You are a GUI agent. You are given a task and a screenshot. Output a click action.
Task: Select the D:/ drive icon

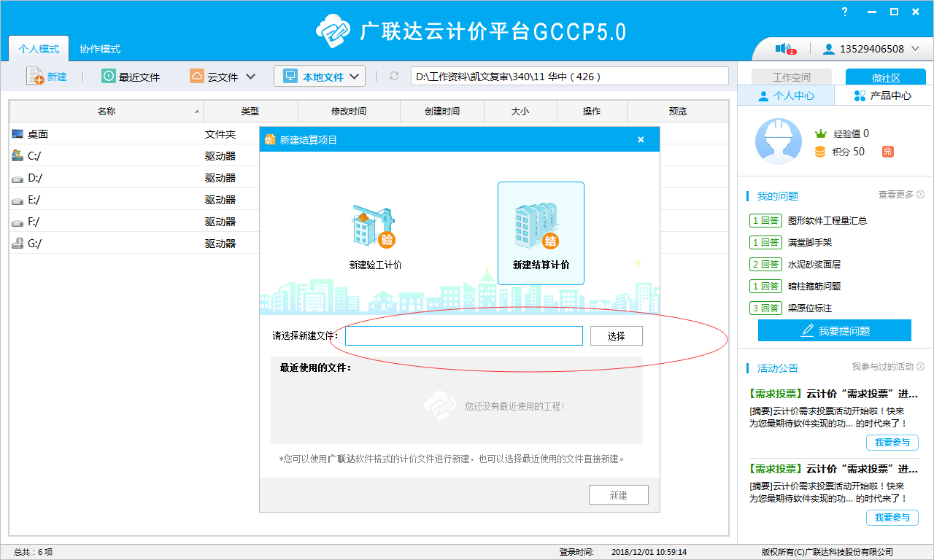coord(18,178)
